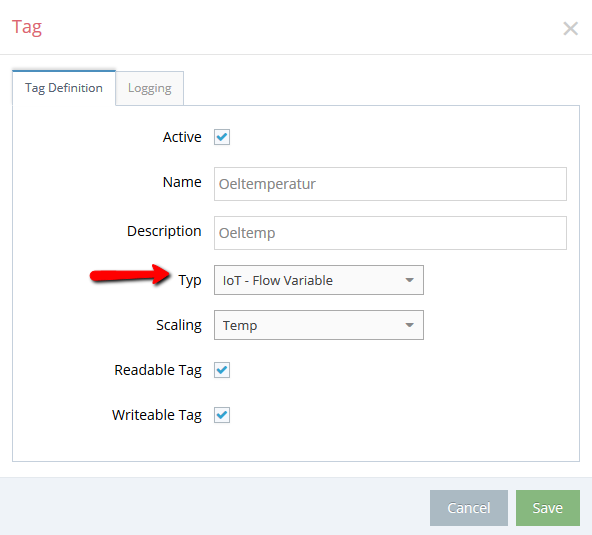592x535 pixels.
Task: Click the Active label text
Action: [x=182, y=137]
